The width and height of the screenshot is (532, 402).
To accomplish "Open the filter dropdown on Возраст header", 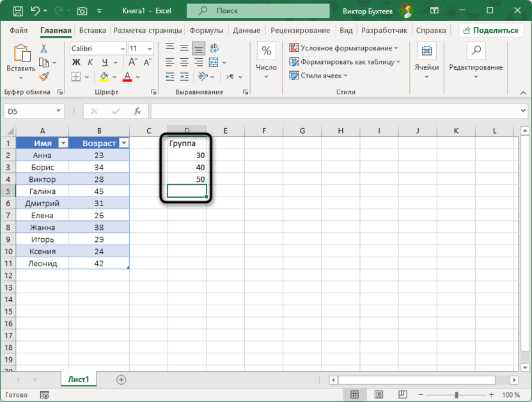I will coord(123,143).
